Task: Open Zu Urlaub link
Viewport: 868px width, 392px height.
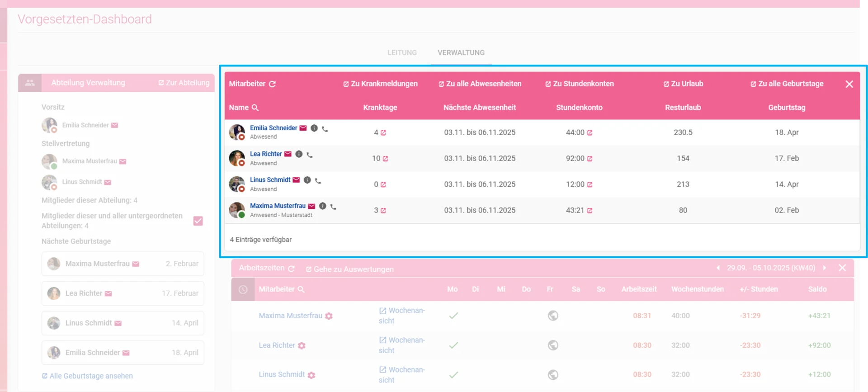Action: pyautogui.click(x=683, y=84)
